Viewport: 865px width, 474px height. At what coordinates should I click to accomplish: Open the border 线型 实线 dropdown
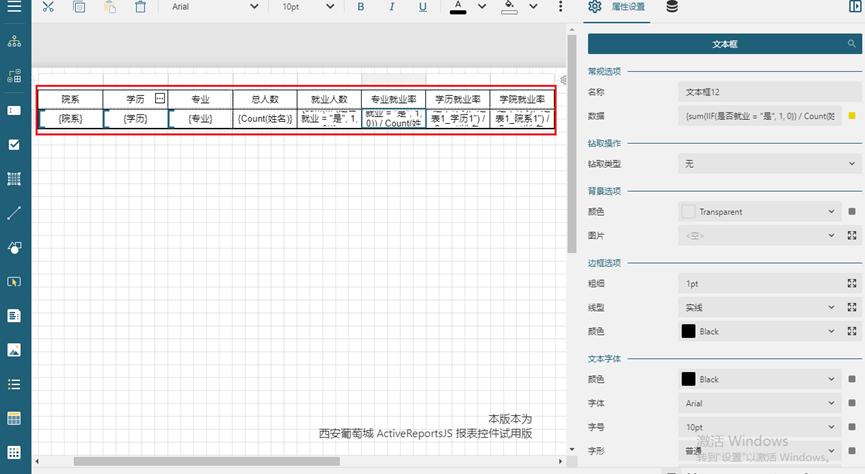(760, 307)
